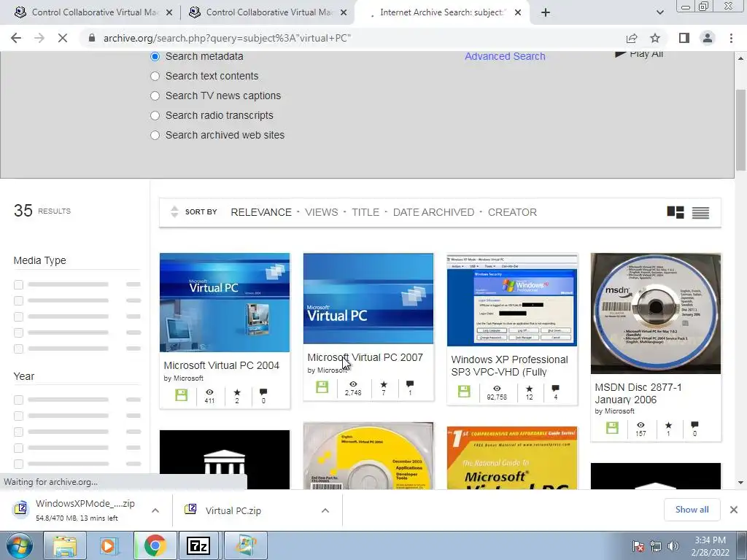
Task: Sort results by Relevance
Action: [261, 212]
